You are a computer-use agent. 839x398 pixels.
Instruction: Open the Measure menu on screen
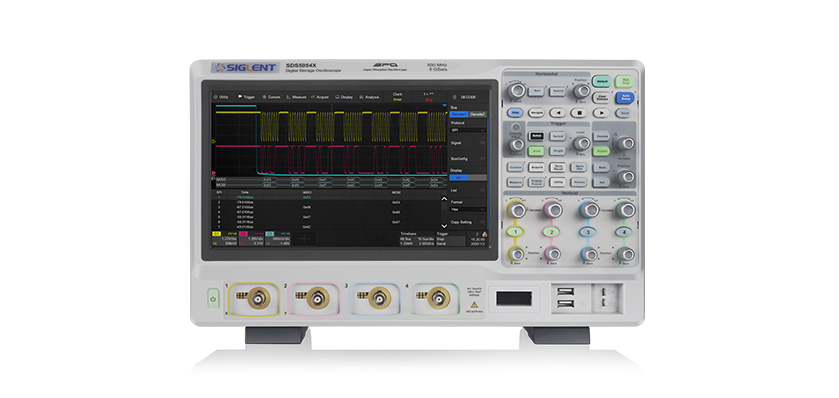pyautogui.click(x=296, y=97)
